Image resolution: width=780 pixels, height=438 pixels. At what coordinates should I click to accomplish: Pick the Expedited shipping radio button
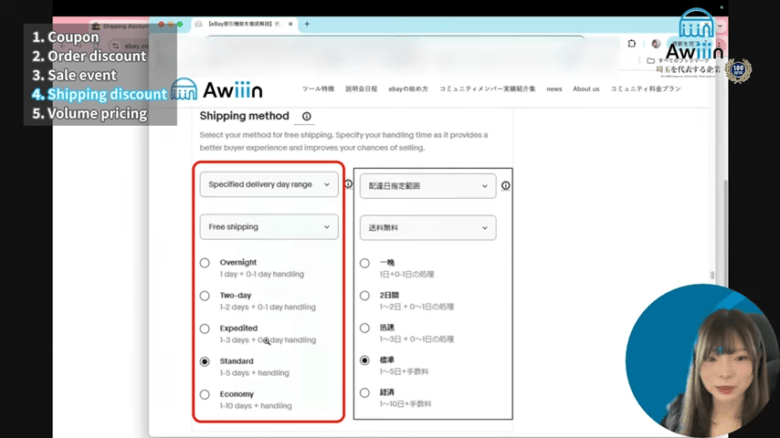[x=205, y=329]
